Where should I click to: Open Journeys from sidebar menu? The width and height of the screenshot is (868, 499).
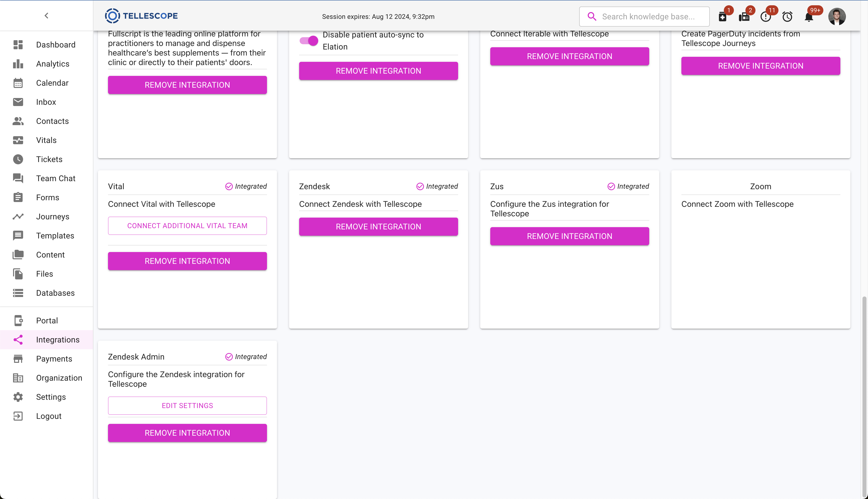53,217
